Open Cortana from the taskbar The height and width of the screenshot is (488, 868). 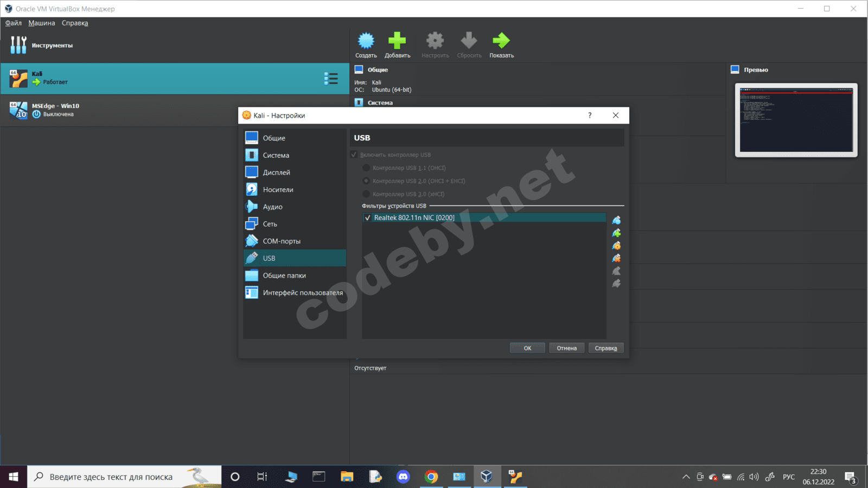[x=235, y=477]
